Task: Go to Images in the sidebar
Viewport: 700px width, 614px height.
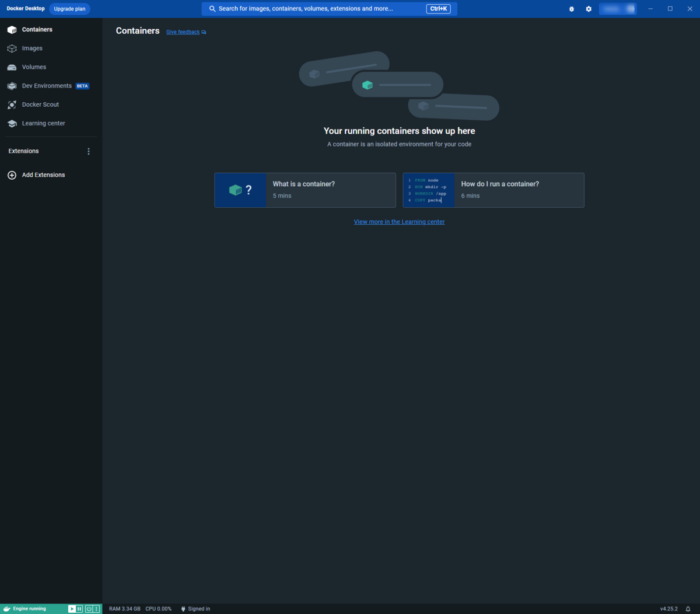Action: [51, 48]
